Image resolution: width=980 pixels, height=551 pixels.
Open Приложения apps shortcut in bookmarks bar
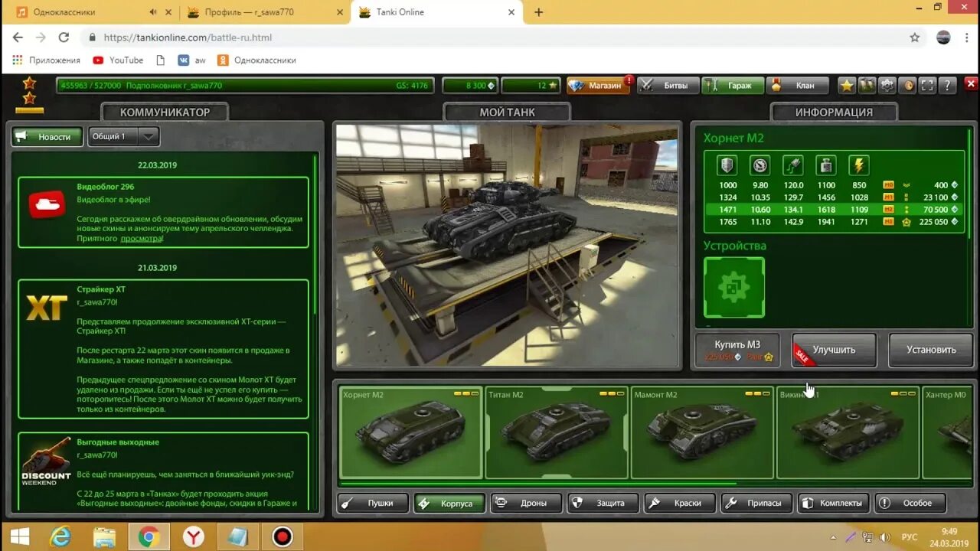click(47, 60)
